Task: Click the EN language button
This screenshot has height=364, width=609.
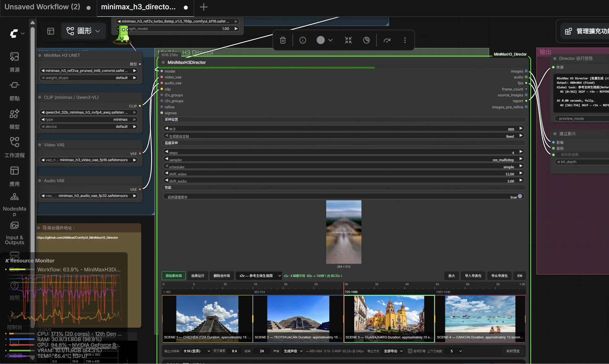Action: tap(520, 276)
